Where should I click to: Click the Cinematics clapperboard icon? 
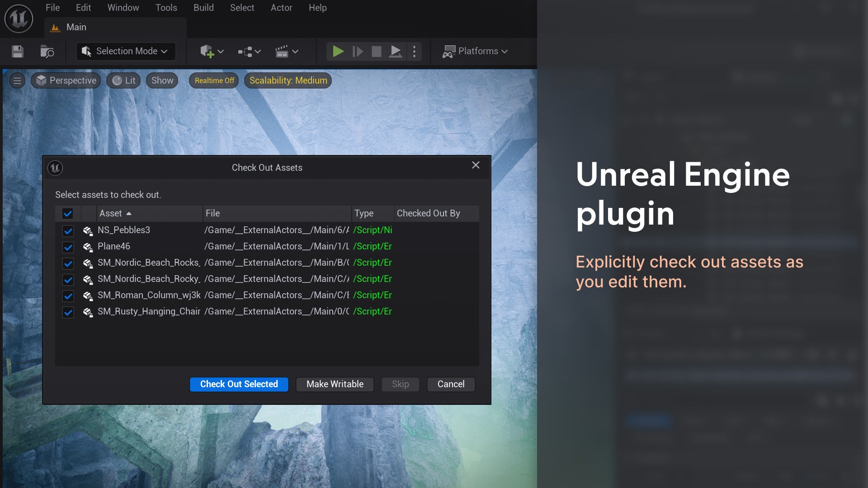click(x=282, y=52)
